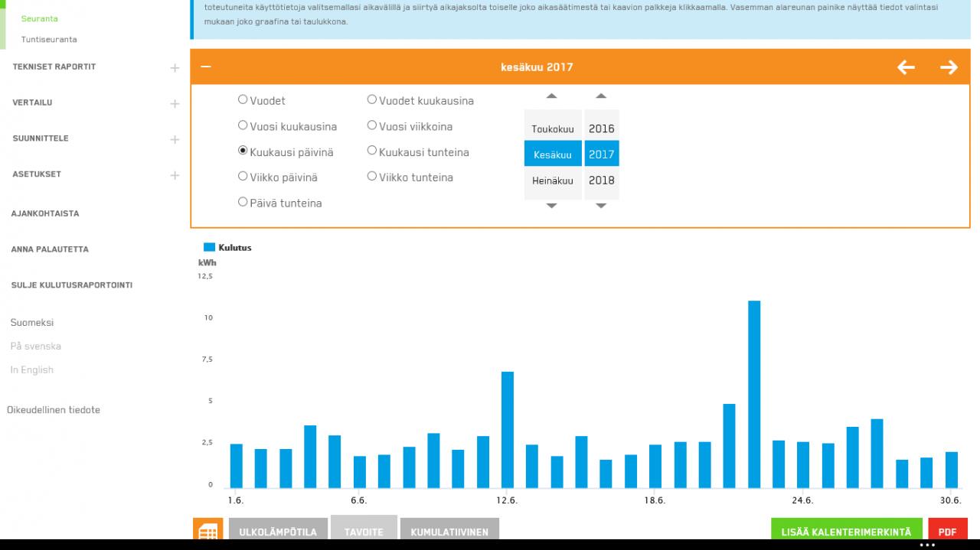980x550 pixels.
Task: Open the Anna palautetta menu item
Action: pos(50,249)
